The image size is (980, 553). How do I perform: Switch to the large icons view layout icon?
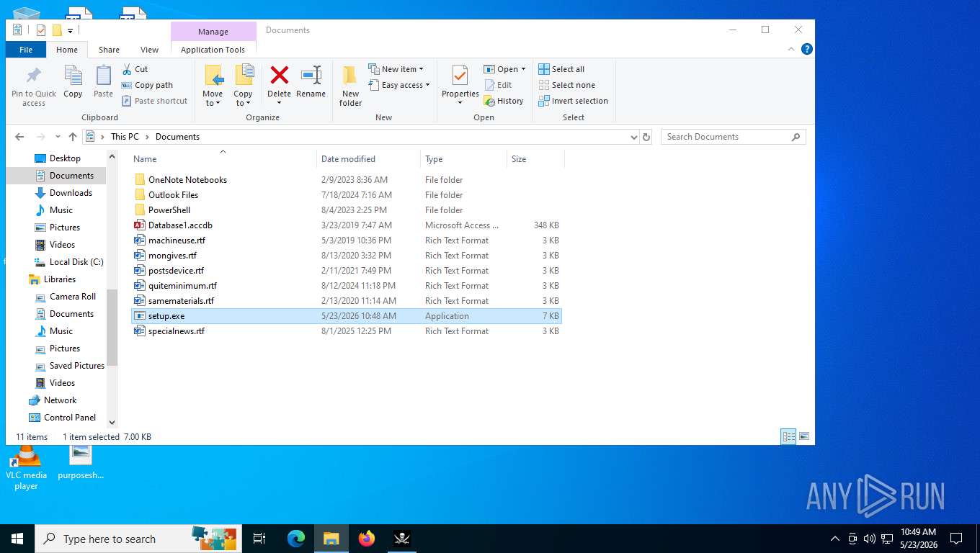(x=804, y=436)
